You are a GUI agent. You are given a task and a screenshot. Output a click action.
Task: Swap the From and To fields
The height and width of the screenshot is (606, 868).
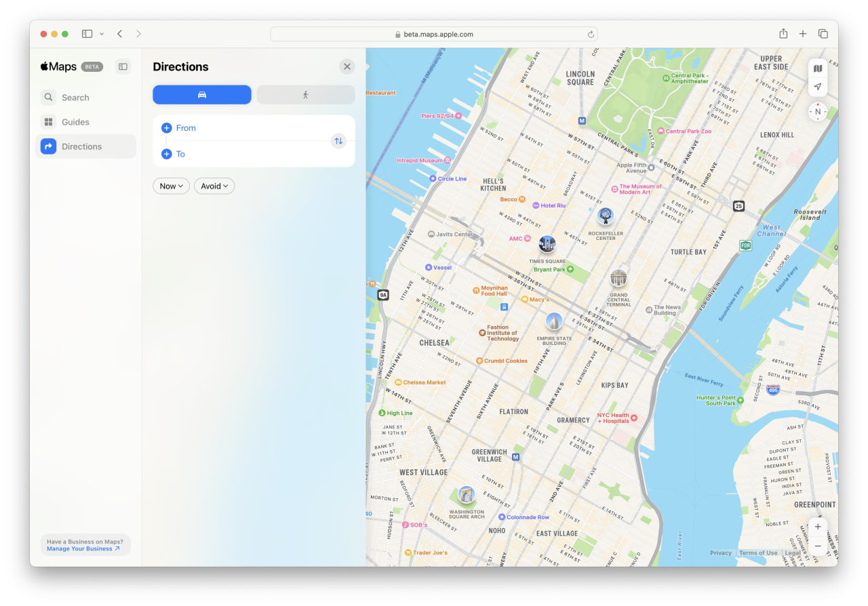[338, 141]
